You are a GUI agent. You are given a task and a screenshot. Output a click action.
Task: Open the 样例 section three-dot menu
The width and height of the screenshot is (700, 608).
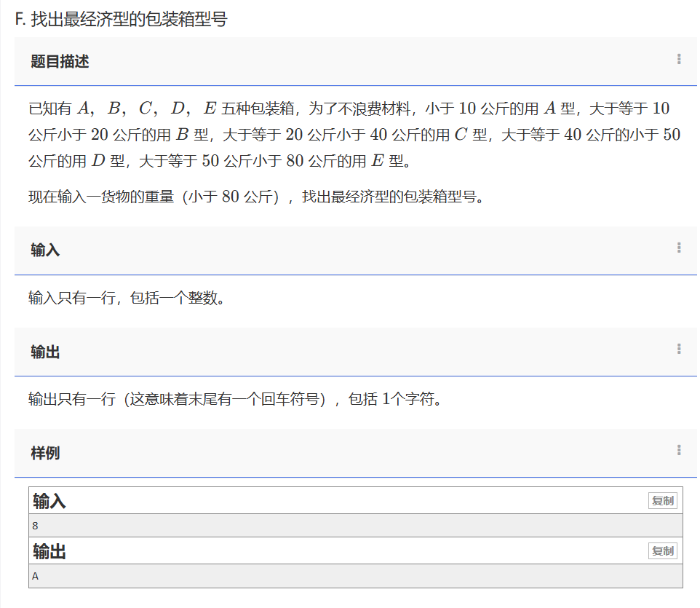pos(678,451)
